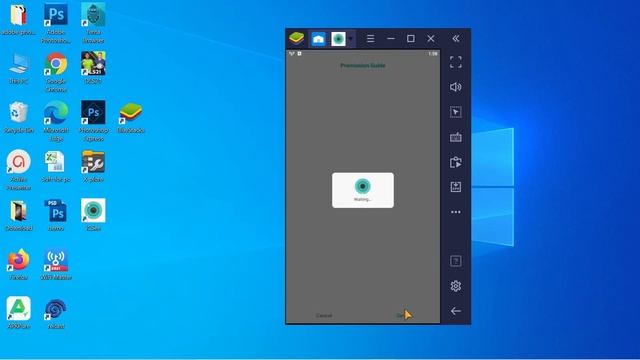Open the three-dots more options in BlueStacks sidebar
Image resolution: width=640 pixels, height=360 pixels.
coord(456,212)
